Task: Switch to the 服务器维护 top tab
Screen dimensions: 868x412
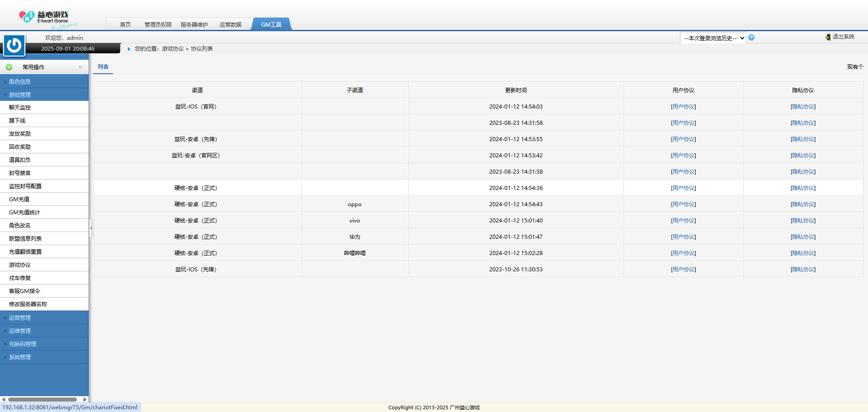Action: (x=194, y=24)
